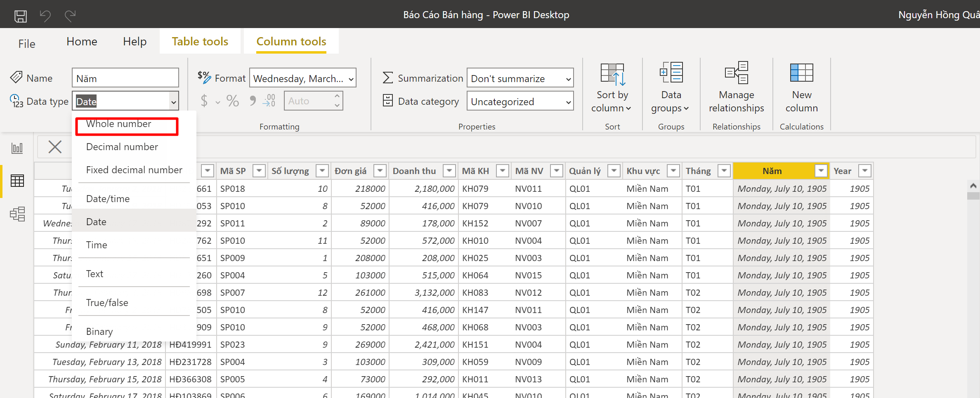Viewport: 980px width, 398px height.
Task: Cancel the formula bar with X
Action: pos(55,147)
